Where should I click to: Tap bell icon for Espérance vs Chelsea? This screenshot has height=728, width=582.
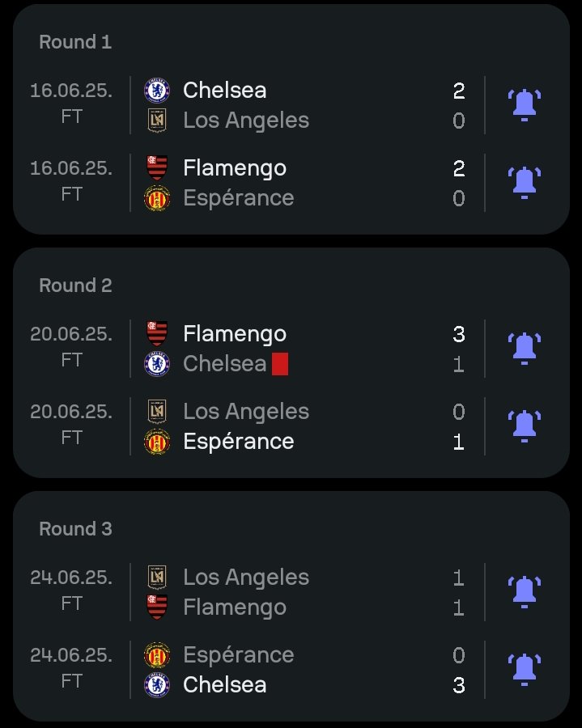525,670
